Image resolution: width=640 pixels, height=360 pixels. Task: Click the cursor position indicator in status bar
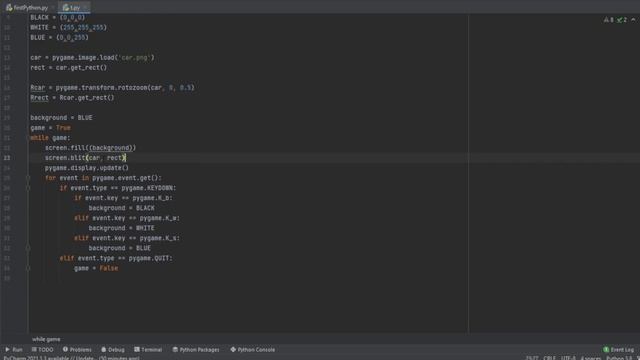(532, 358)
